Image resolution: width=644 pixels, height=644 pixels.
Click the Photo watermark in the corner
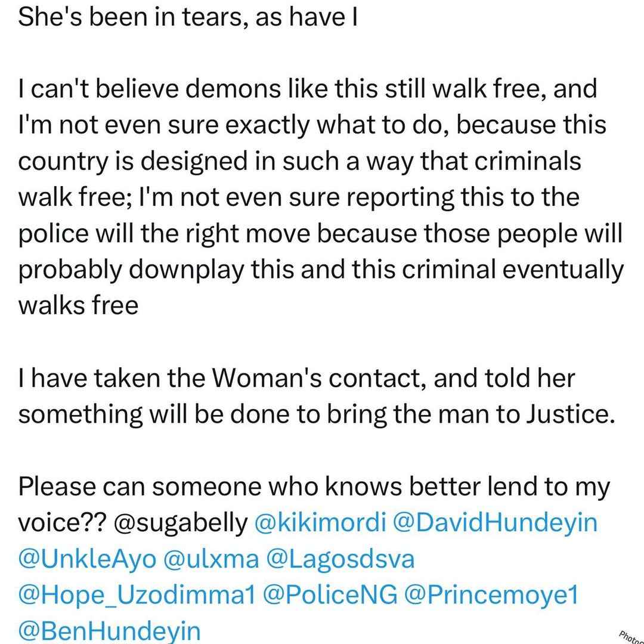[631, 637]
